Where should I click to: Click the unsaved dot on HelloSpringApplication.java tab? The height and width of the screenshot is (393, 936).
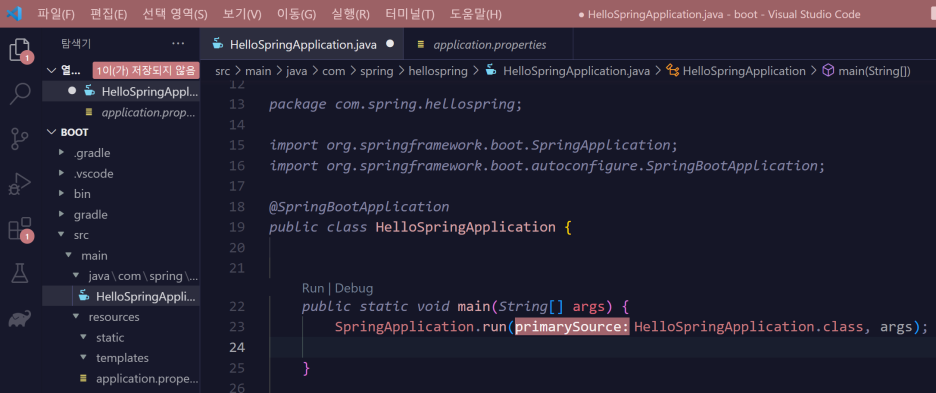click(390, 44)
